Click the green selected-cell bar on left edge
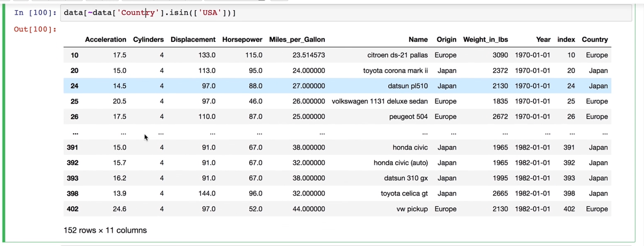644x246 pixels. tap(4, 124)
